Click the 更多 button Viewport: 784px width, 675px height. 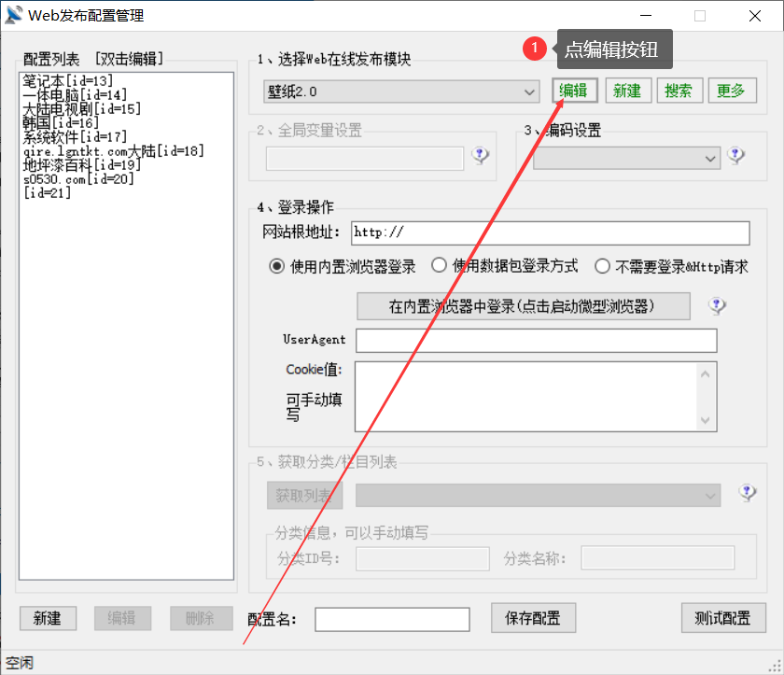[731, 91]
